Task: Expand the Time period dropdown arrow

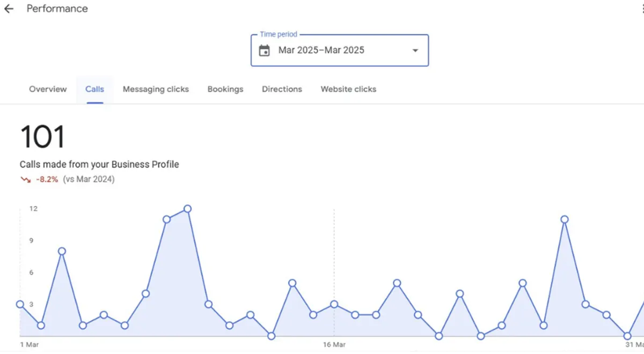Action: 415,50
